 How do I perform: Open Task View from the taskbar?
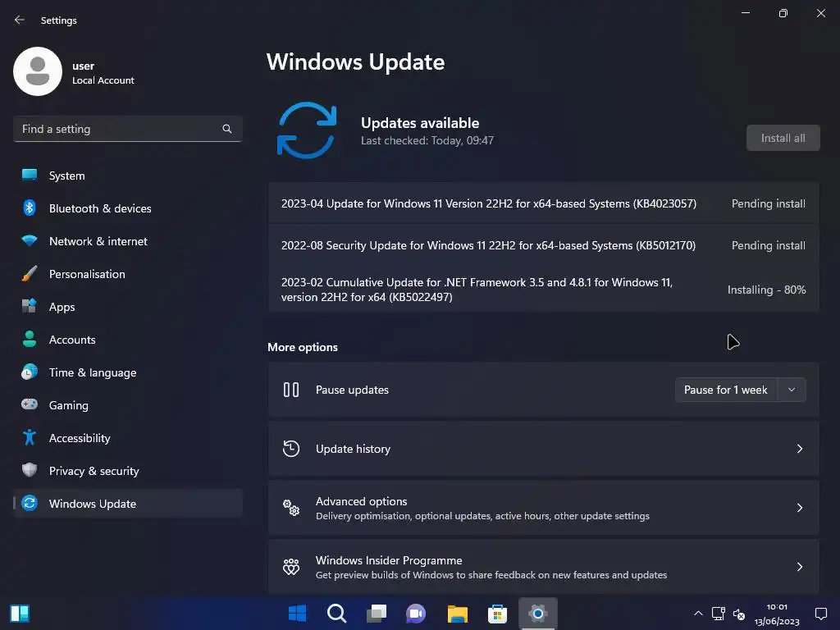(x=377, y=614)
